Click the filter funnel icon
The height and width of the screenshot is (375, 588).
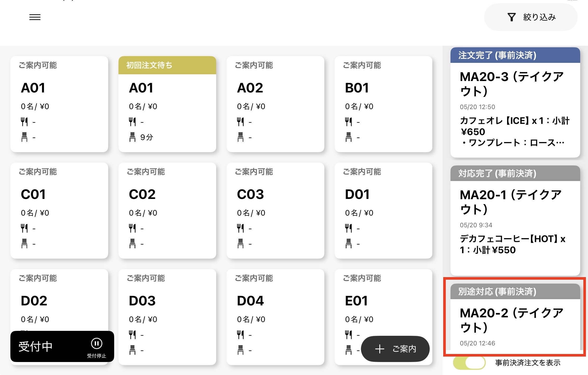(511, 17)
